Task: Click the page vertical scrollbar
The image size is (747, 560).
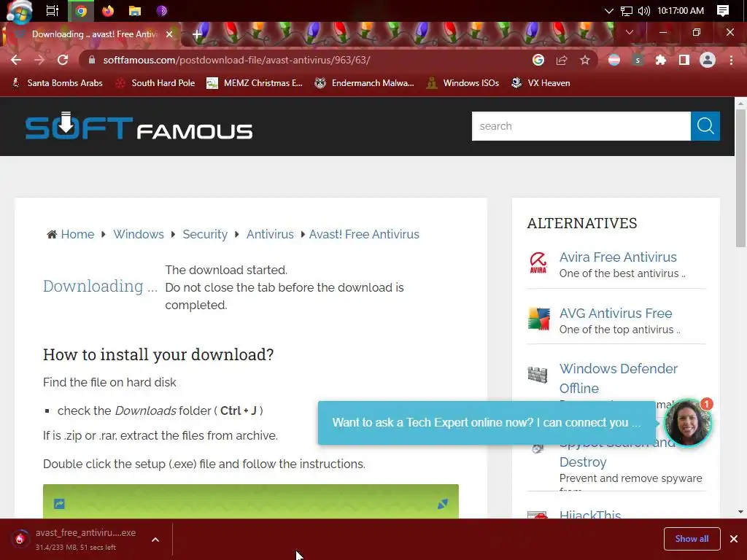Action: (740, 178)
